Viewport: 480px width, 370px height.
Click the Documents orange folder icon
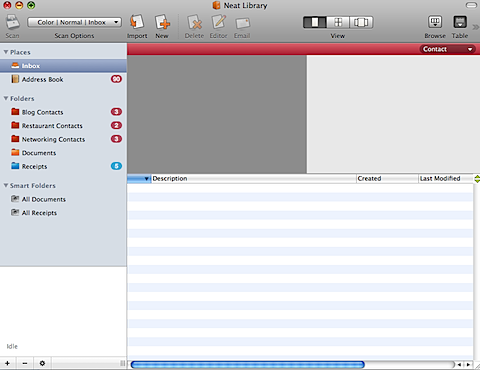coord(15,152)
